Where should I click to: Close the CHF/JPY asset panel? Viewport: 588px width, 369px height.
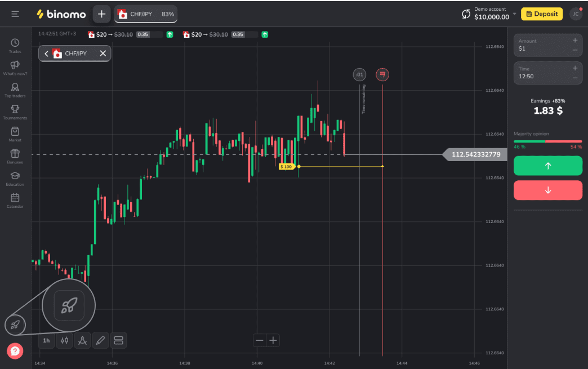[103, 54]
